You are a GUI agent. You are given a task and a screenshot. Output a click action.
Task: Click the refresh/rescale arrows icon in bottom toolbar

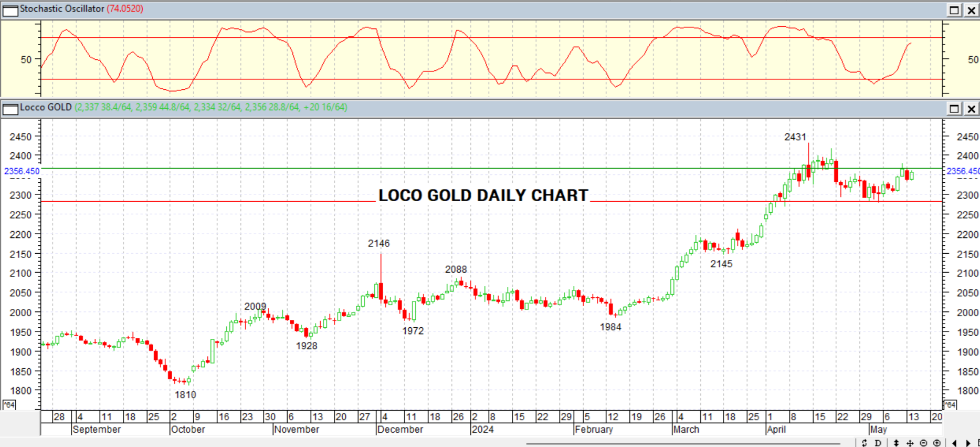pos(865,443)
